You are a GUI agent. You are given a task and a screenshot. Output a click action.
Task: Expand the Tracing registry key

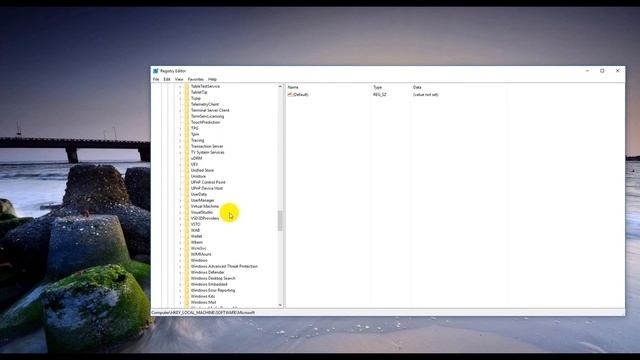coord(180,140)
